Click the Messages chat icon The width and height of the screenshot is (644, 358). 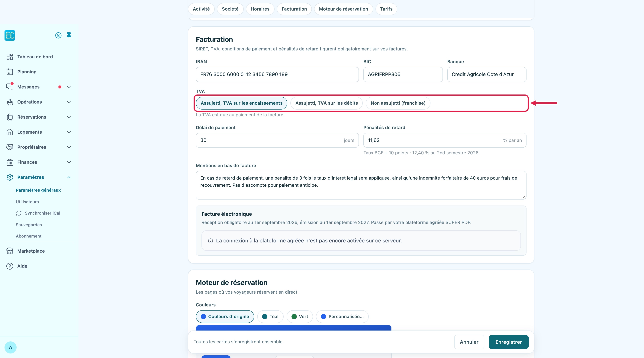tap(10, 87)
